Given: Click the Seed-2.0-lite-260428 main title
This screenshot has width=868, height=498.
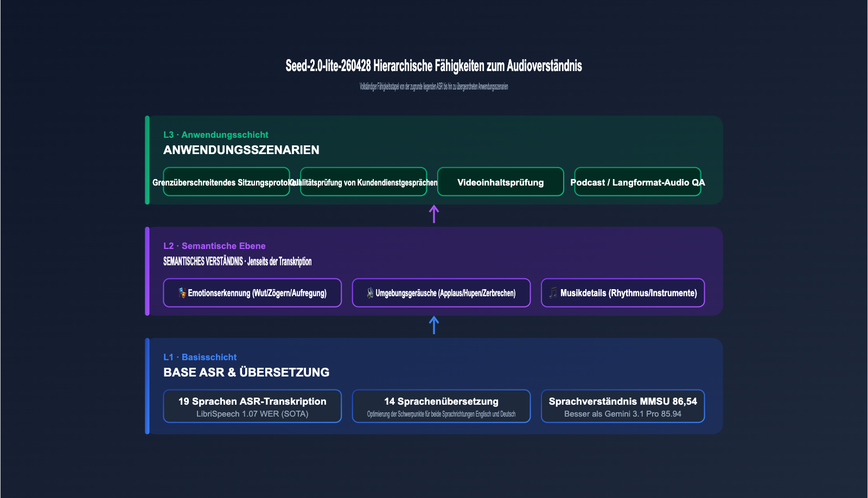Looking at the screenshot, I should pos(434,66).
